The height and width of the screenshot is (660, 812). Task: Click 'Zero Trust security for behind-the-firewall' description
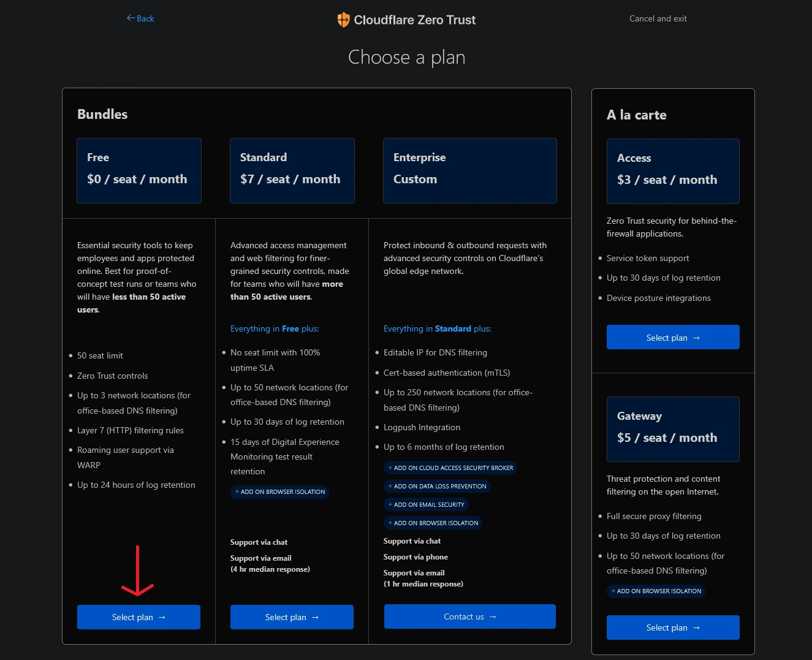coord(672,227)
